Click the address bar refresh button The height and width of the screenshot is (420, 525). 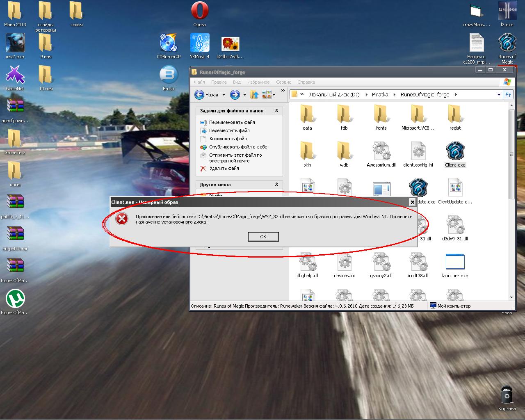[508, 95]
